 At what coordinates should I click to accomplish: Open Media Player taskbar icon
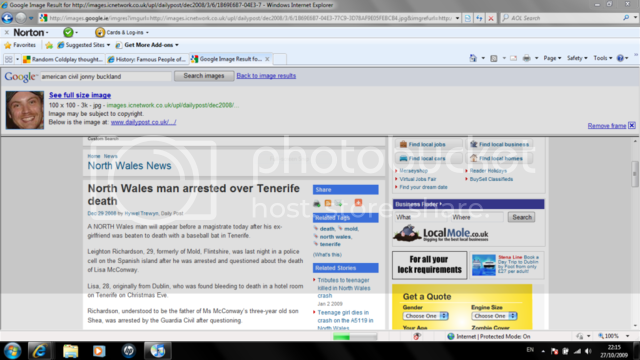click(99, 351)
